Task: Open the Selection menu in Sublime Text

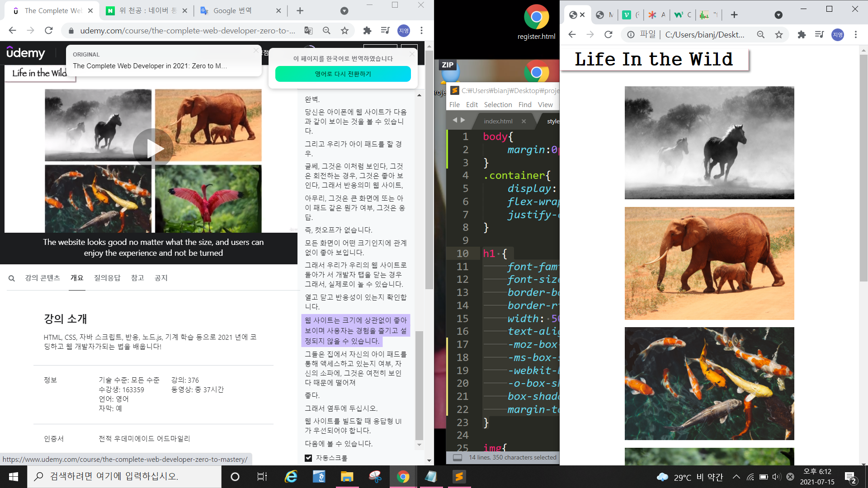Action: 498,104
